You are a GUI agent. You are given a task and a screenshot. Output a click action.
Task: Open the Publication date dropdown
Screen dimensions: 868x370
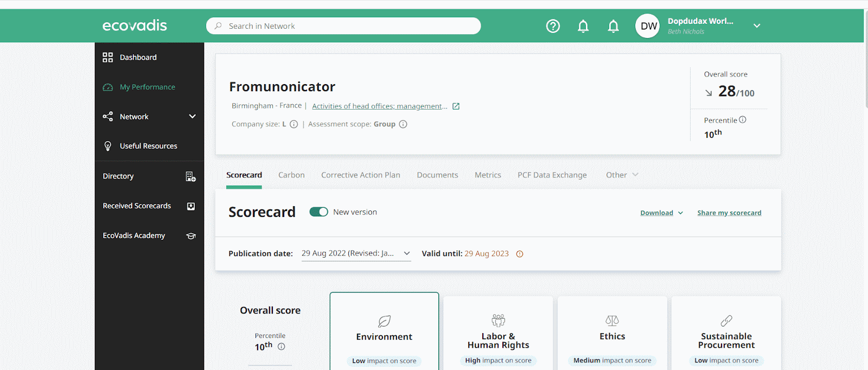coord(356,253)
